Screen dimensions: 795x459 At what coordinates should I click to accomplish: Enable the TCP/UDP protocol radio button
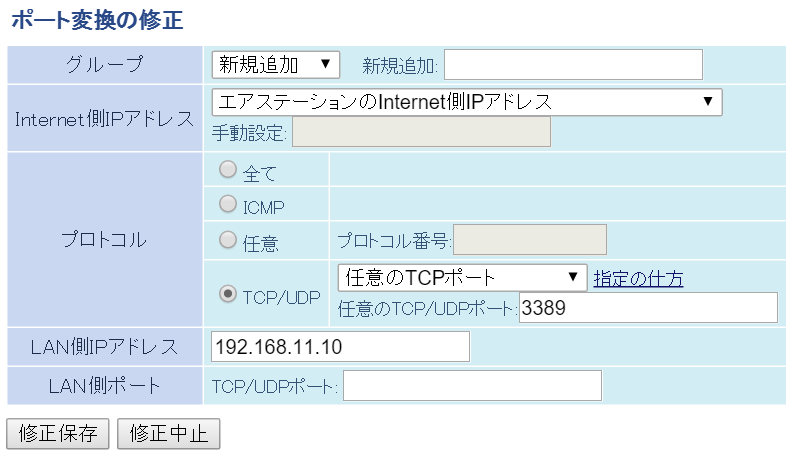point(228,294)
